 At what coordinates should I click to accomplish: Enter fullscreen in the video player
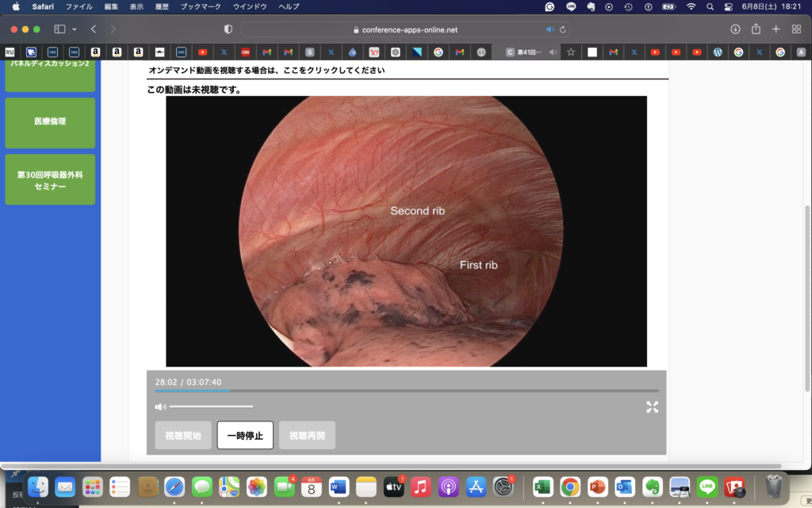(652, 407)
